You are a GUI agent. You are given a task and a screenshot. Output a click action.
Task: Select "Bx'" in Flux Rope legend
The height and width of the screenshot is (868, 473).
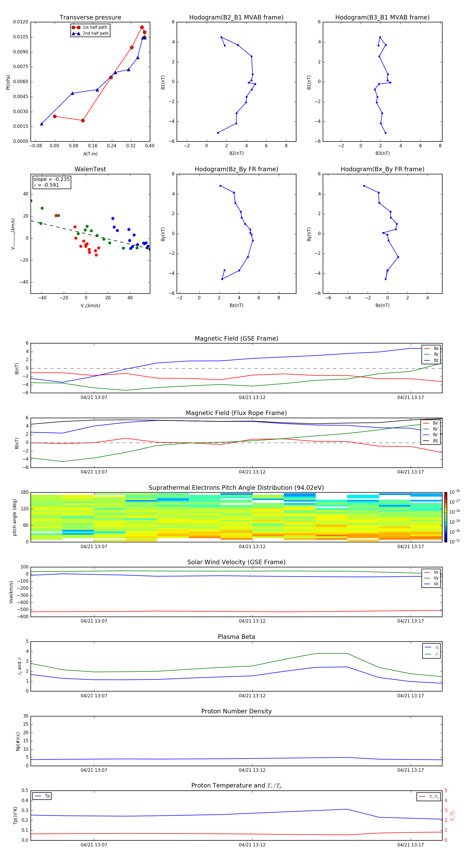pyautogui.click(x=431, y=423)
